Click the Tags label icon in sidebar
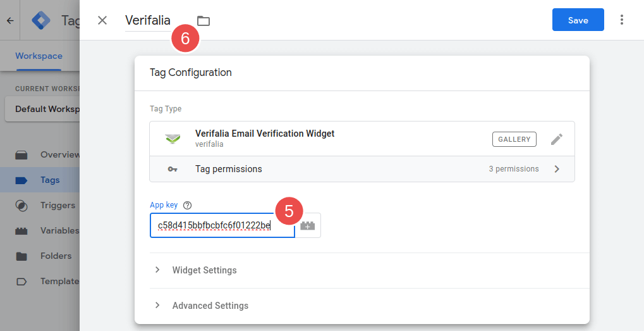This screenshot has width=644, height=331. [x=21, y=180]
